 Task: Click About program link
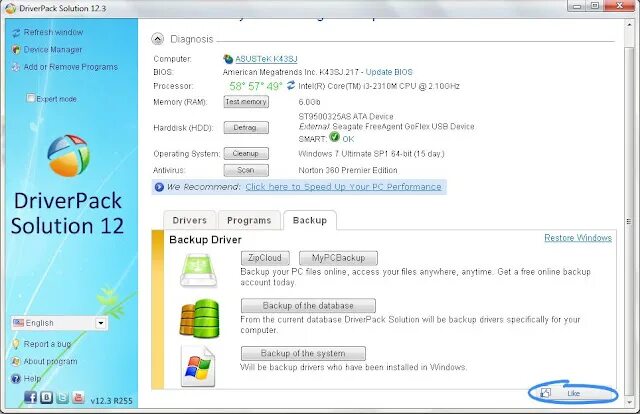50,361
